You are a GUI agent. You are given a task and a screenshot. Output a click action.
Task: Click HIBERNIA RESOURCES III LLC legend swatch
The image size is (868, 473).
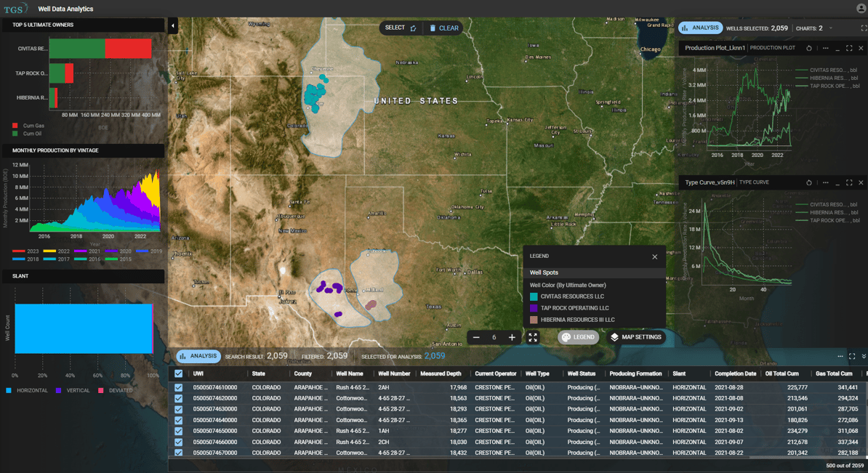pyautogui.click(x=534, y=320)
